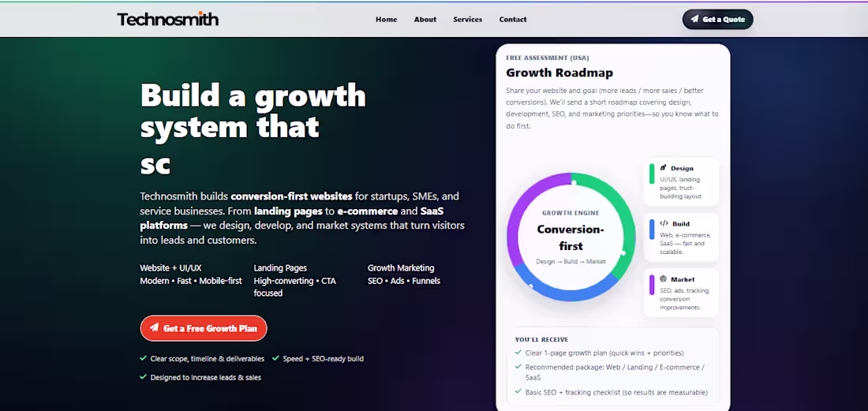This screenshot has width=868, height=411.
Task: Click the green bar on Design card
Action: click(x=652, y=174)
